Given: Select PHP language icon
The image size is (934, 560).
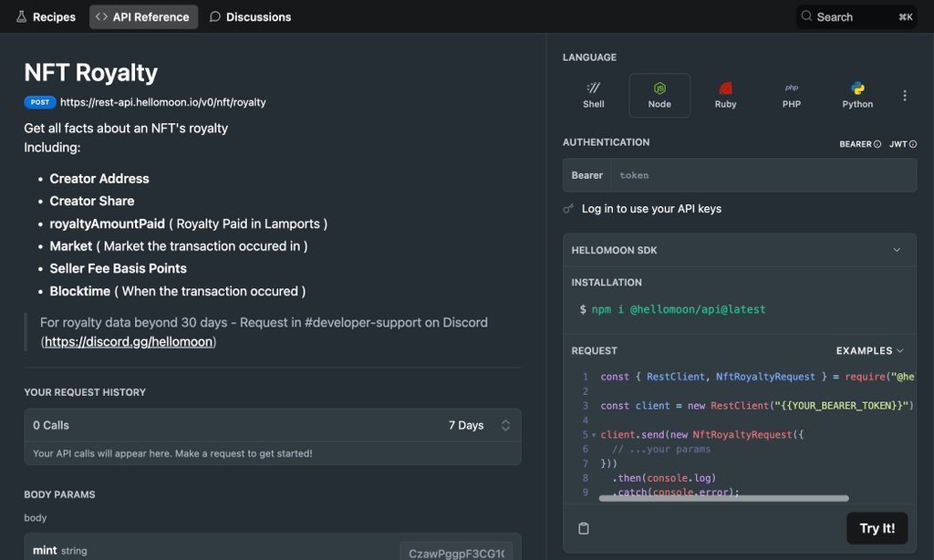Looking at the screenshot, I should pyautogui.click(x=792, y=96).
